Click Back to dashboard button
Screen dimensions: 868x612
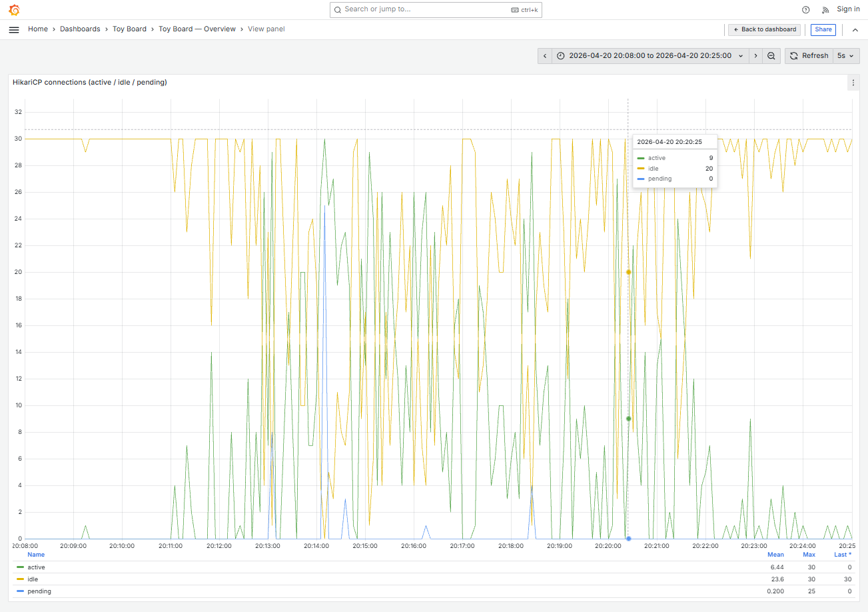coord(764,29)
